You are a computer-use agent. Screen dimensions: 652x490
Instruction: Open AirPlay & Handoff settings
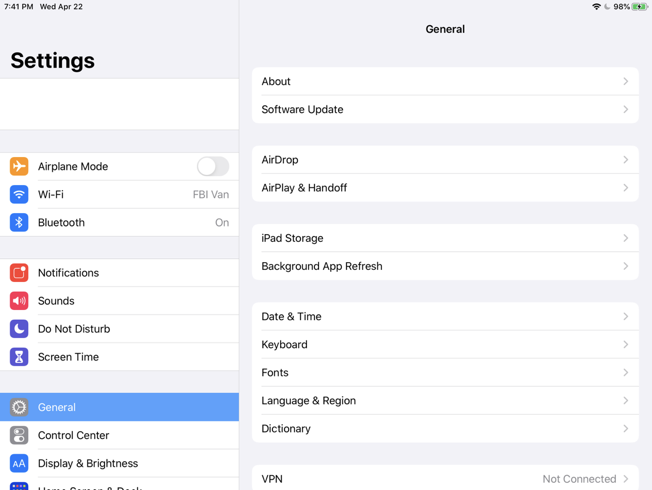pyautogui.click(x=445, y=188)
